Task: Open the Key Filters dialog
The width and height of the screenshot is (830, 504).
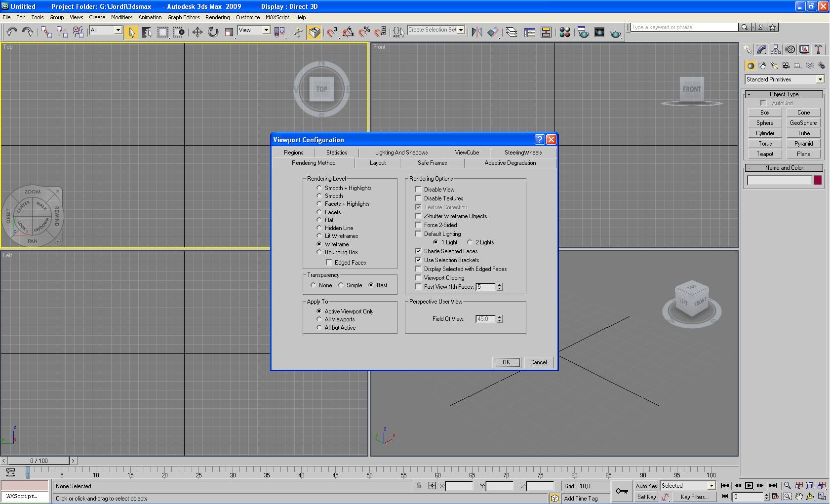Action: (695, 497)
